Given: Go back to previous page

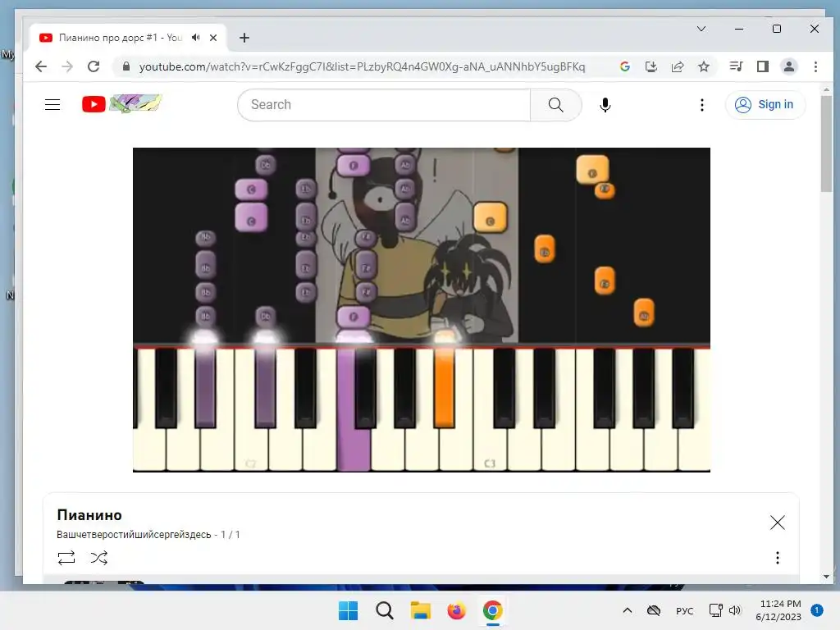Looking at the screenshot, I should 41,66.
